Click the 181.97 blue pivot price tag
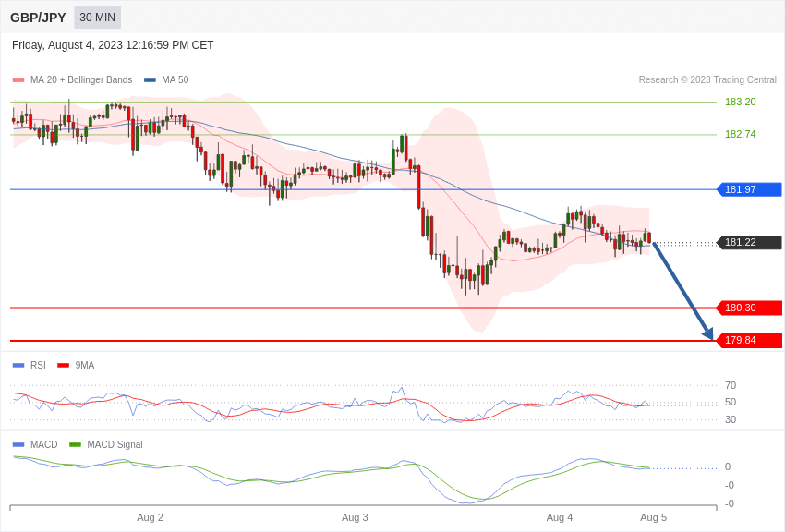The height and width of the screenshot is (532, 785). click(750, 189)
